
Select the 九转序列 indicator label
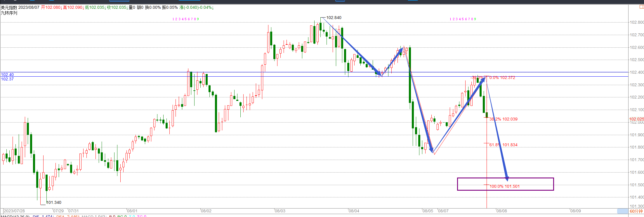click(x=9, y=13)
